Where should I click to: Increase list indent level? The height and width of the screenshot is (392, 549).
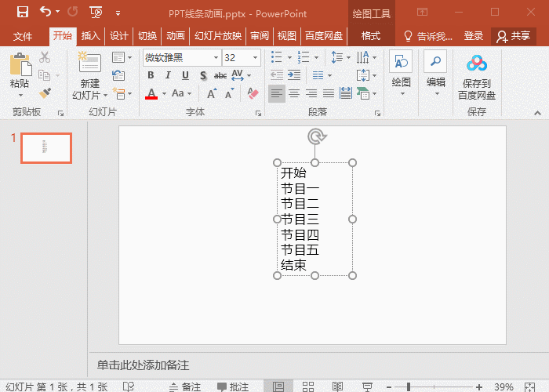click(294, 75)
